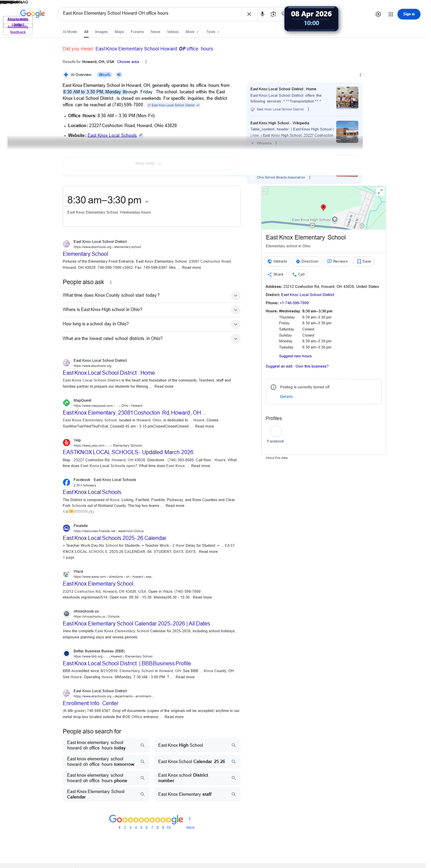
Task: Open the More search filters dropdown
Action: tap(192, 32)
